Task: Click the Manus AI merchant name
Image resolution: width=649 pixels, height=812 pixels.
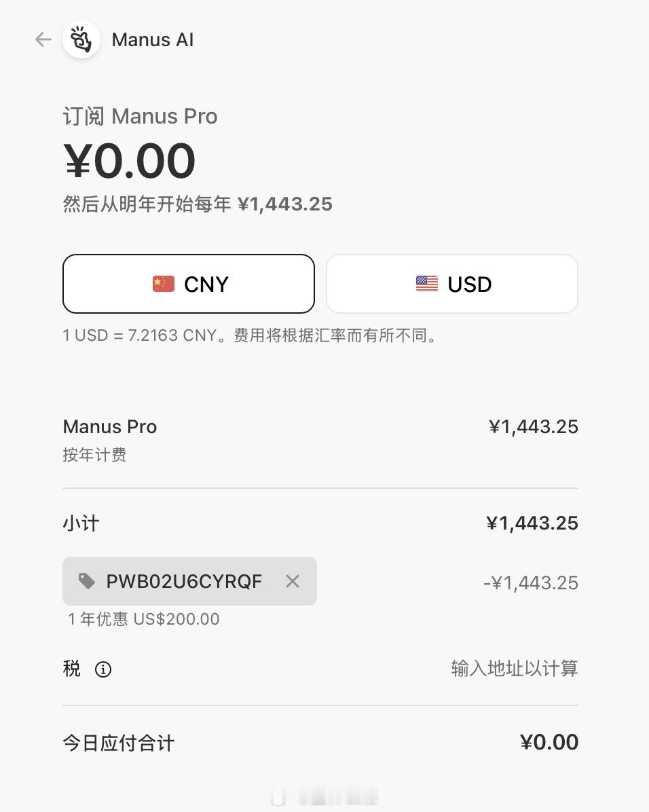Action: click(153, 40)
